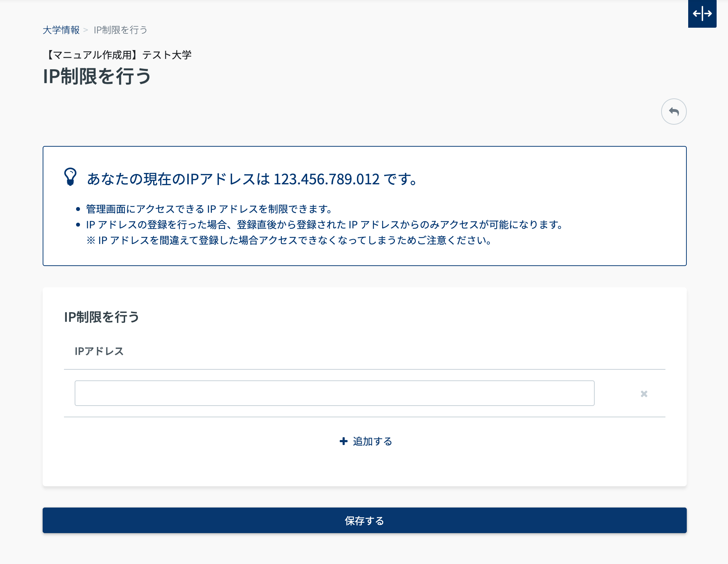This screenshot has width=728, height=564.
Task: Click the sidebar expand/collapse arrows icon
Action: pos(702,14)
